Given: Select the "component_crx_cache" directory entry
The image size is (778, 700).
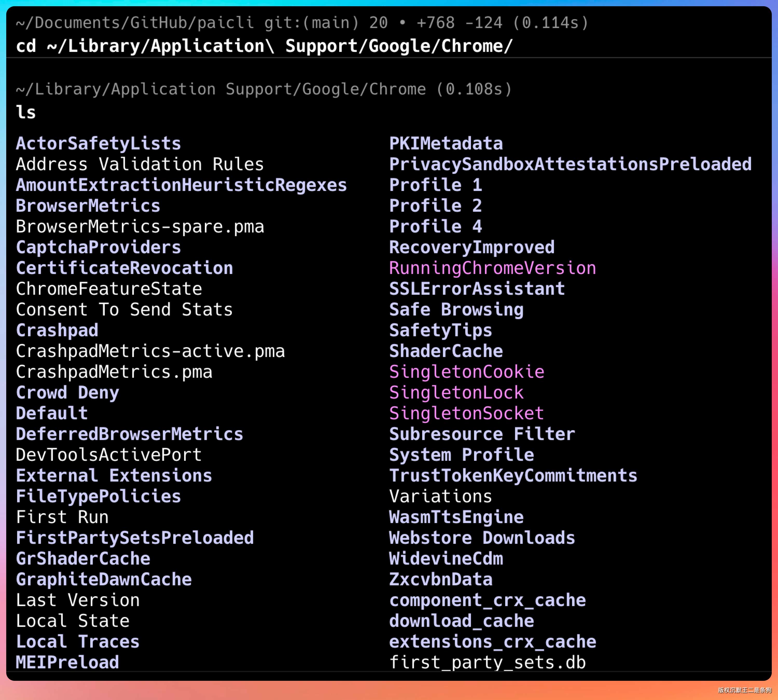Looking at the screenshot, I should click(x=487, y=600).
